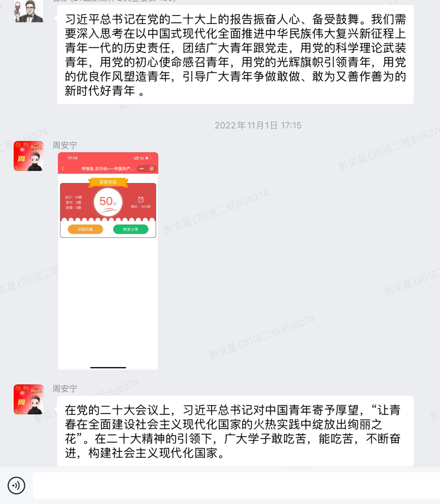Tap the 50分 score circle in the image
The width and height of the screenshot is (440, 504).
point(108,202)
